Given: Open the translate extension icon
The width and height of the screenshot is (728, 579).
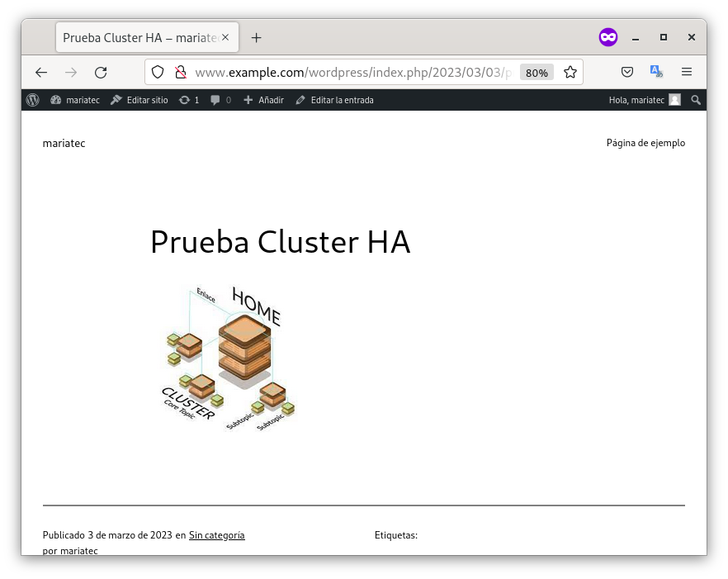Looking at the screenshot, I should pyautogui.click(x=656, y=72).
